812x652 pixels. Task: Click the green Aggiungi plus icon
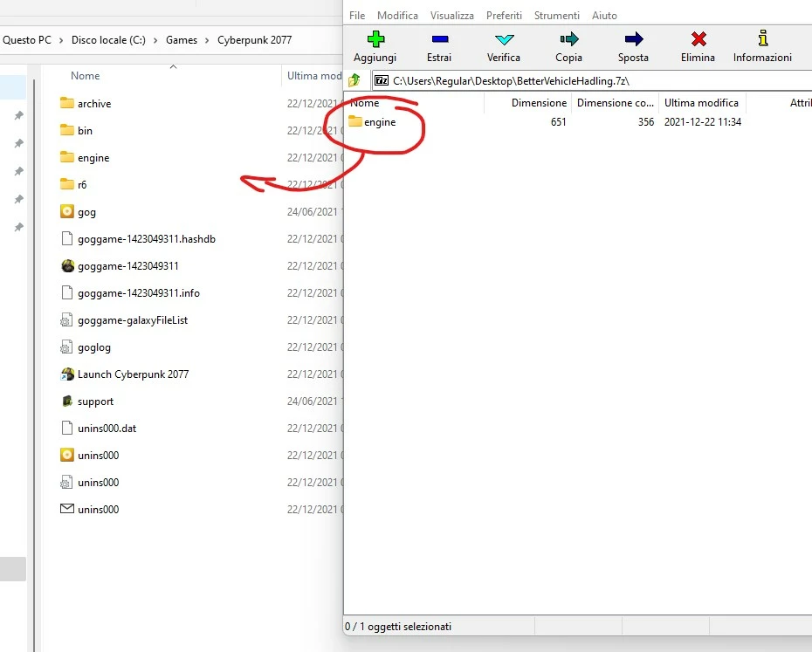(x=375, y=39)
